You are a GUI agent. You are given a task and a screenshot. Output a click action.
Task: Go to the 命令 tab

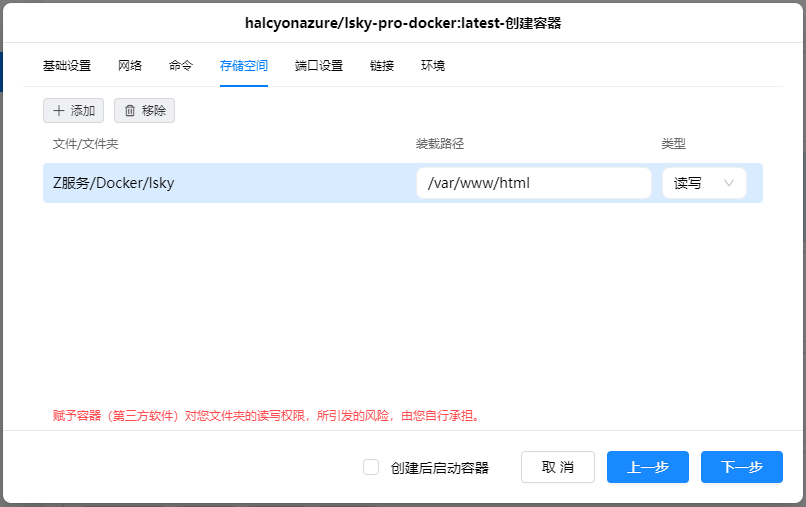pos(181,66)
